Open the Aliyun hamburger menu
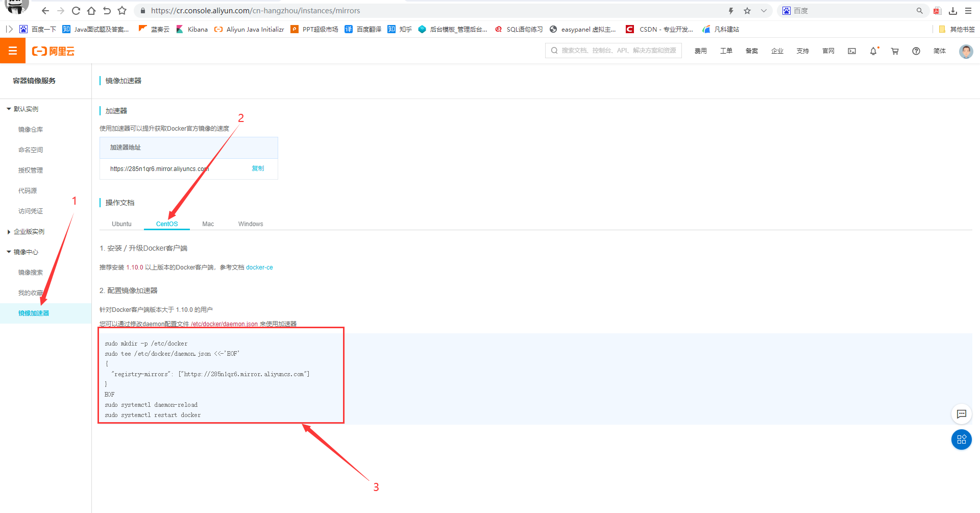 point(13,51)
